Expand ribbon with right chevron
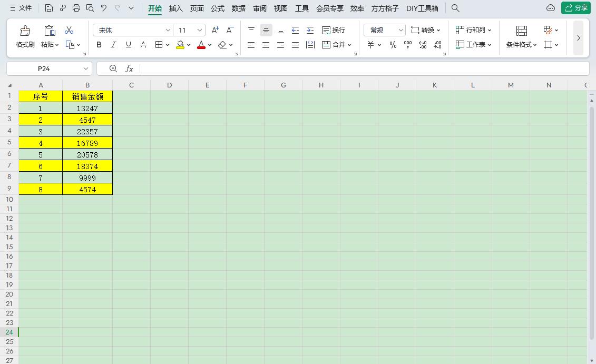The image size is (596, 364). [579, 38]
